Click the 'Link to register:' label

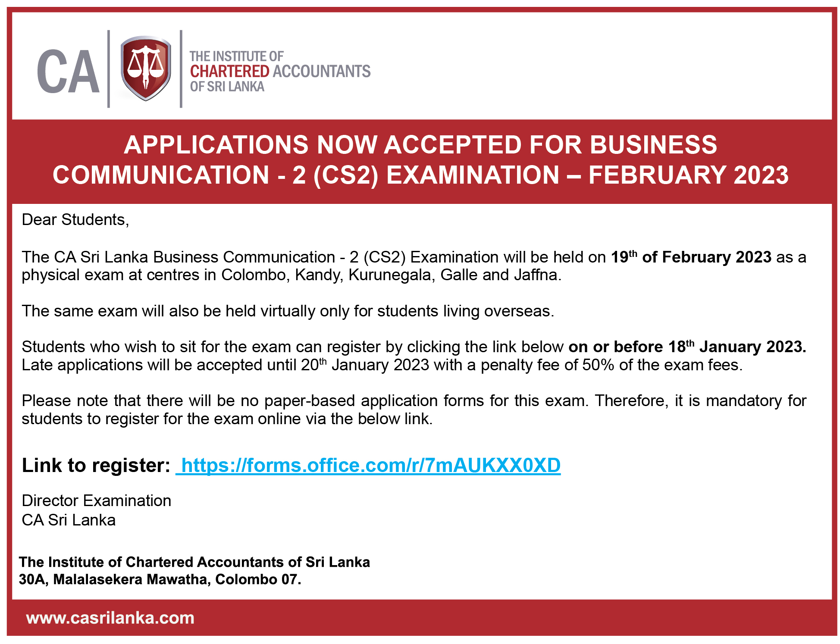click(96, 466)
